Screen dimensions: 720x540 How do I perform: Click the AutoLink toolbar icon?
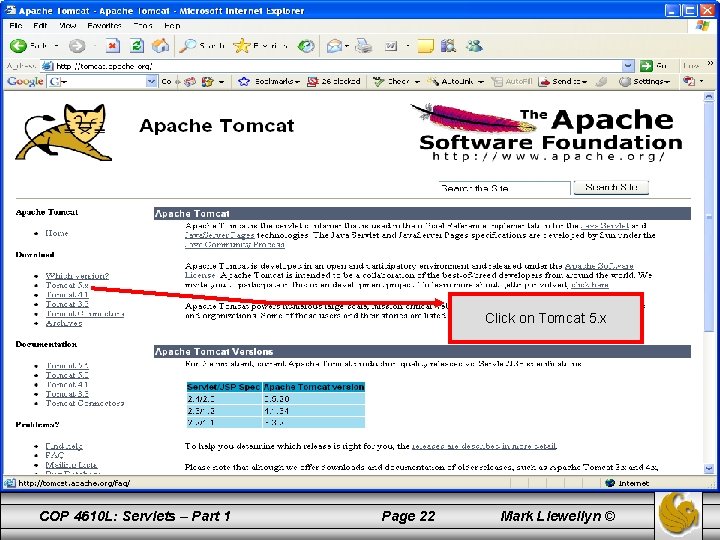(433, 81)
